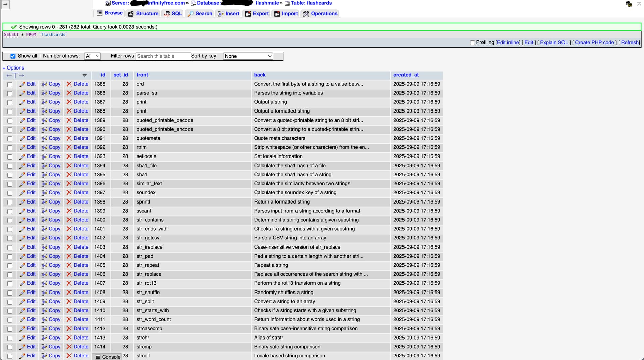644x360 pixels.
Task: Toggle full texts arrows in header
Action: [x=15, y=75]
